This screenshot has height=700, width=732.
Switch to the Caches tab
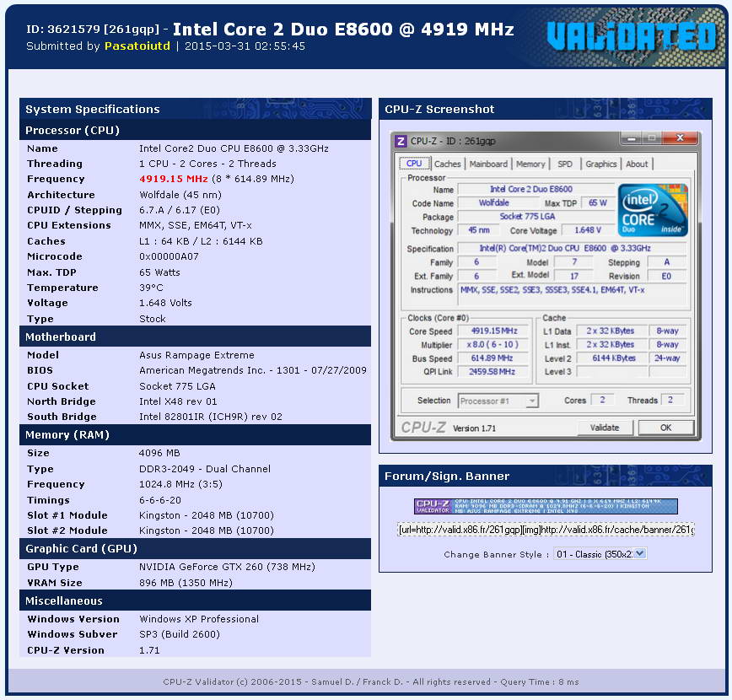(447, 164)
